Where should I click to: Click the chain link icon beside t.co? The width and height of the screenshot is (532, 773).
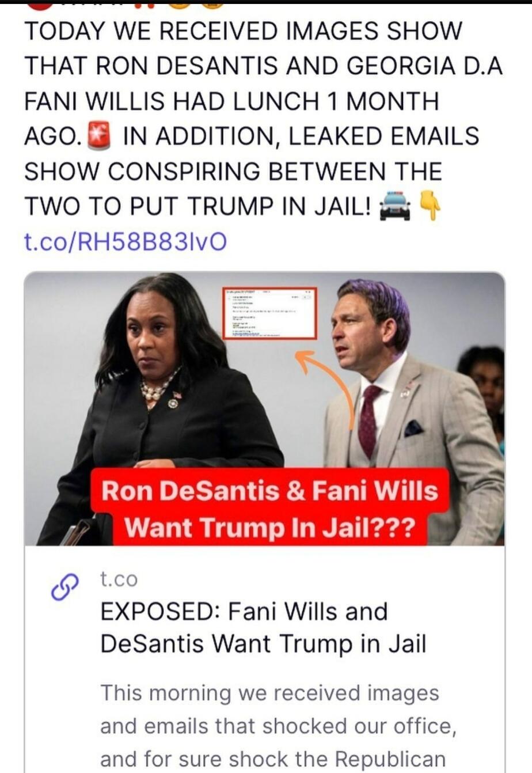pyautogui.click(x=64, y=588)
